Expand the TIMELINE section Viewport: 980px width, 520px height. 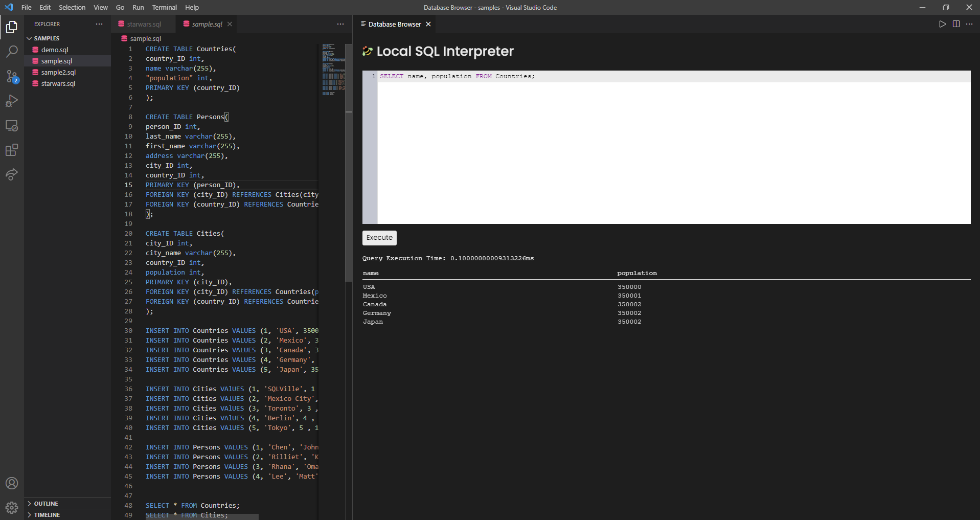[x=47, y=515]
